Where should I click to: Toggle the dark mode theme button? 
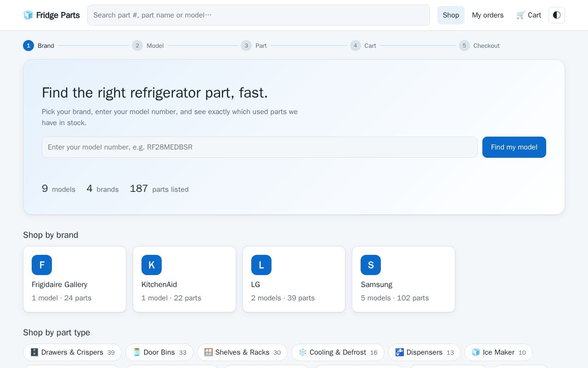(x=556, y=15)
